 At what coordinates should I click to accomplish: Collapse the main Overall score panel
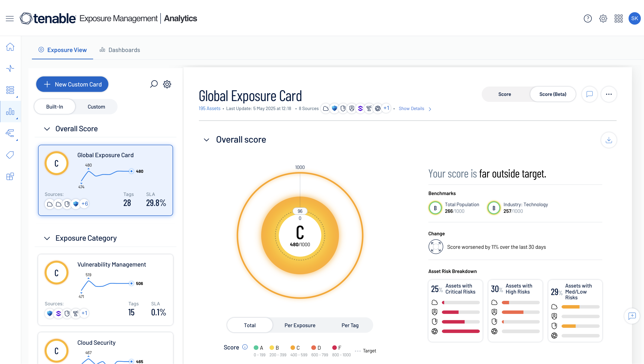click(x=206, y=140)
